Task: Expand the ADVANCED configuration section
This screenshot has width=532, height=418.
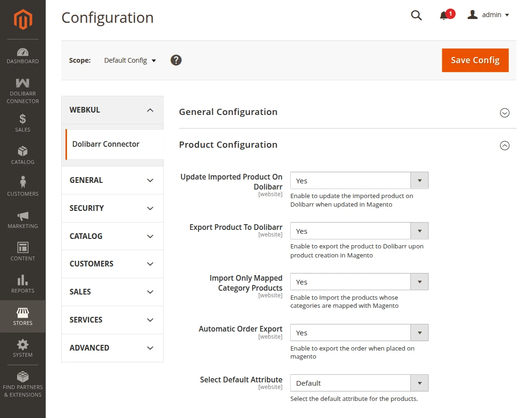Action: [x=112, y=348]
